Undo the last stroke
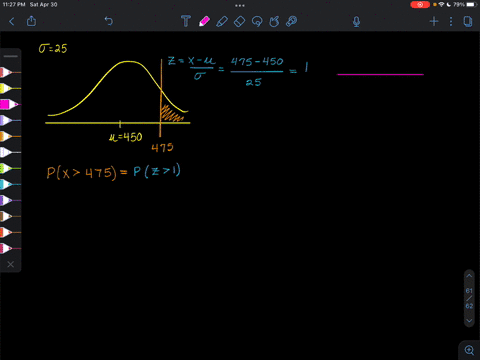The image size is (480, 360). pos(109,21)
